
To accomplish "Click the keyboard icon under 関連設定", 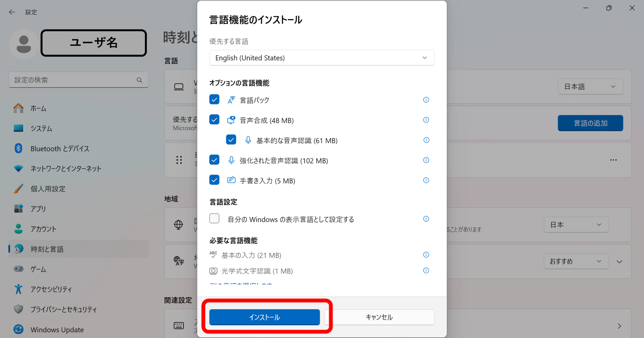I will pos(179,326).
